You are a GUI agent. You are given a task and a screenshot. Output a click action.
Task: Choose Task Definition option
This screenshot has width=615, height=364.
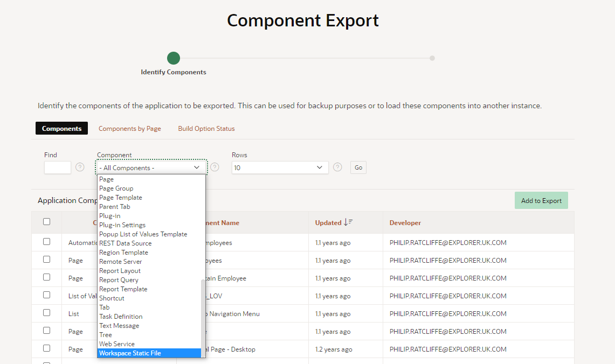click(x=149, y=316)
